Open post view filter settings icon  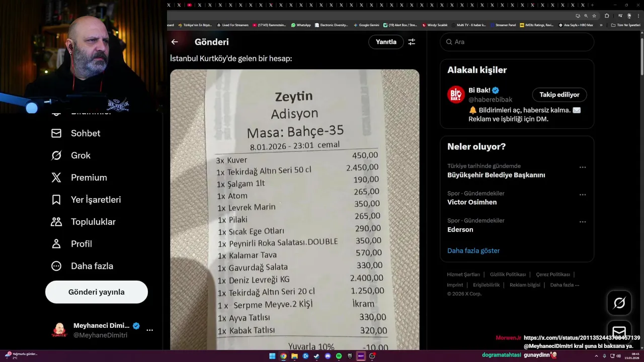coord(412,42)
